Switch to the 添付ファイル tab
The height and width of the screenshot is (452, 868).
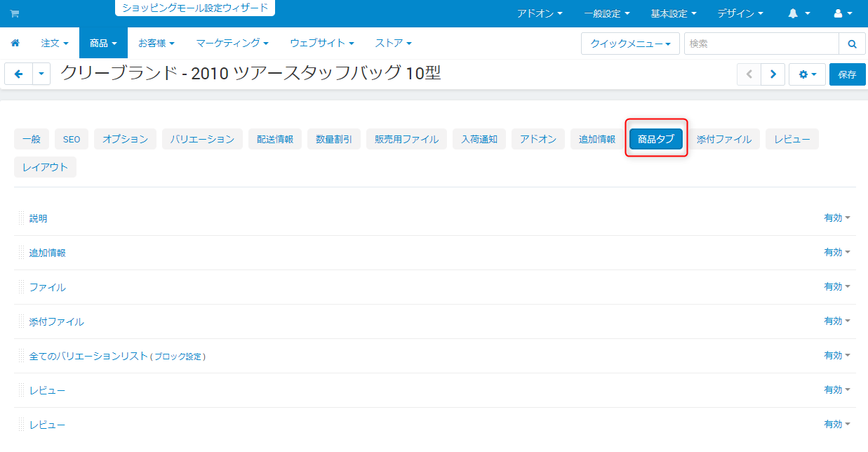(724, 139)
